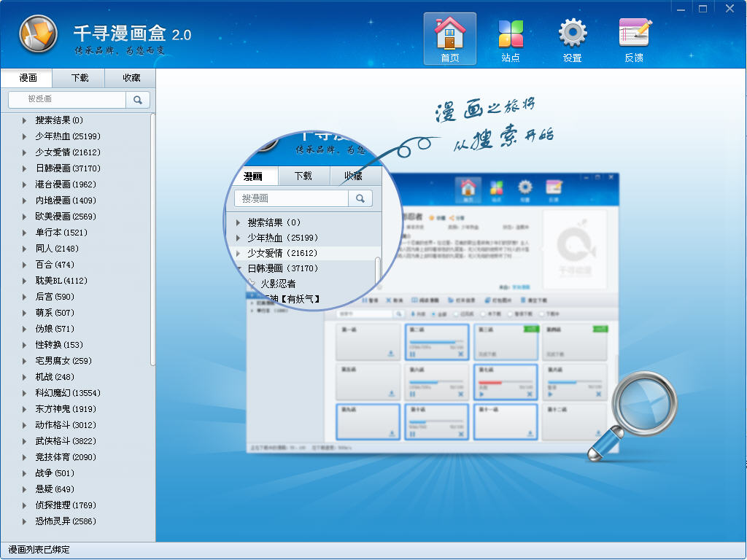Select 机战 (248) category
The image size is (747, 560).
tap(55, 377)
